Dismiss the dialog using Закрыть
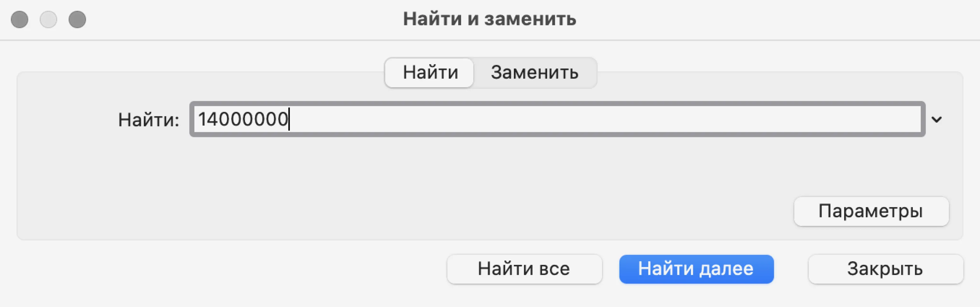 click(885, 269)
